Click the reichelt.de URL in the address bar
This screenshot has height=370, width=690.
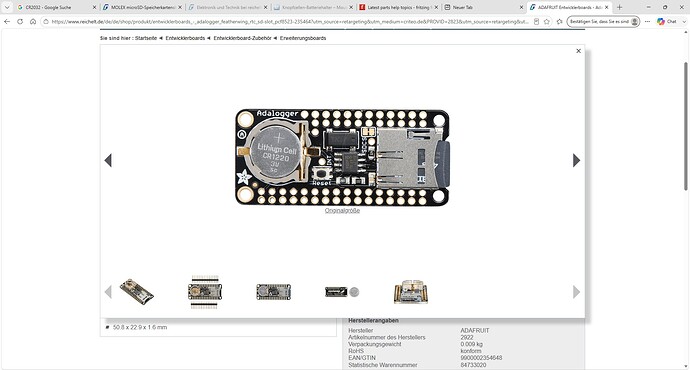(x=290, y=22)
